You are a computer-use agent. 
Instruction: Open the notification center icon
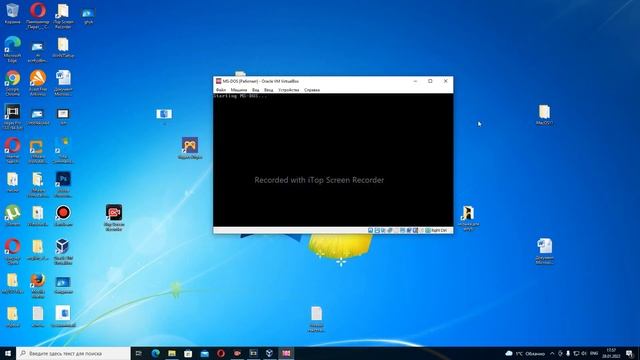(x=629, y=353)
